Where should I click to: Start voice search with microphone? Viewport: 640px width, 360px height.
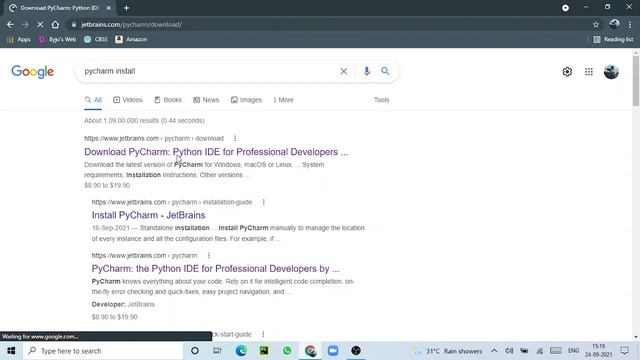(x=367, y=71)
